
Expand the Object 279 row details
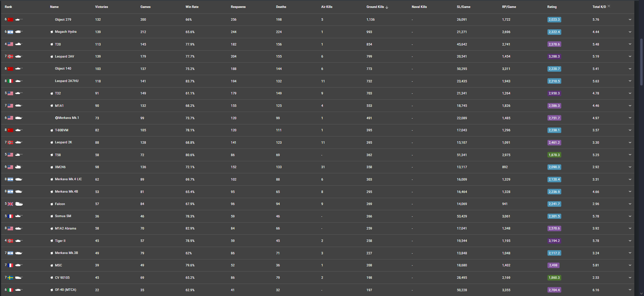[630, 20]
